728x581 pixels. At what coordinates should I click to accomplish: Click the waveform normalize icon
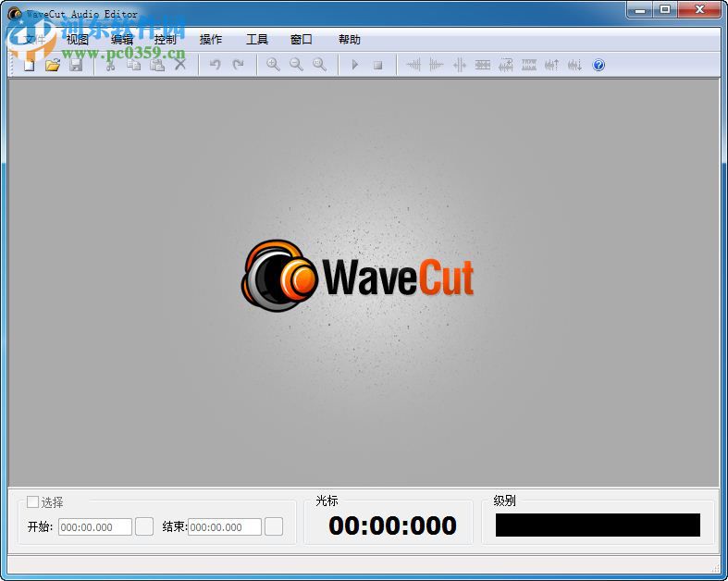[506, 65]
